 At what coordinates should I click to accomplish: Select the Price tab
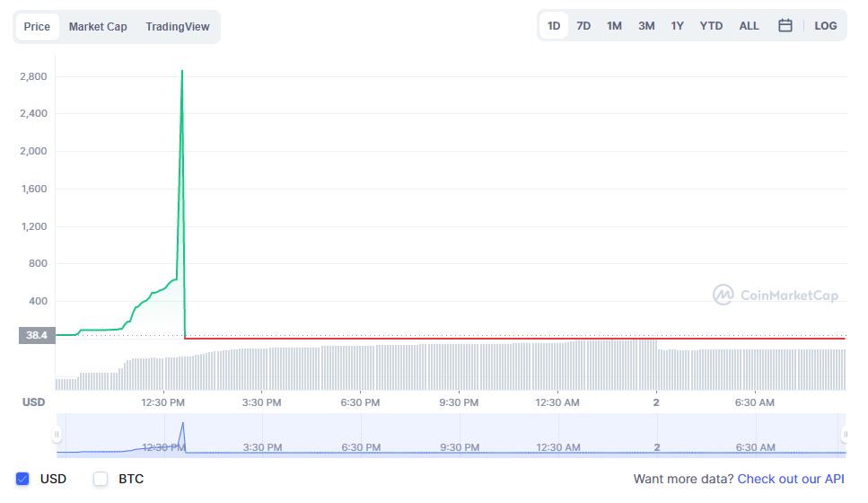[x=37, y=27]
